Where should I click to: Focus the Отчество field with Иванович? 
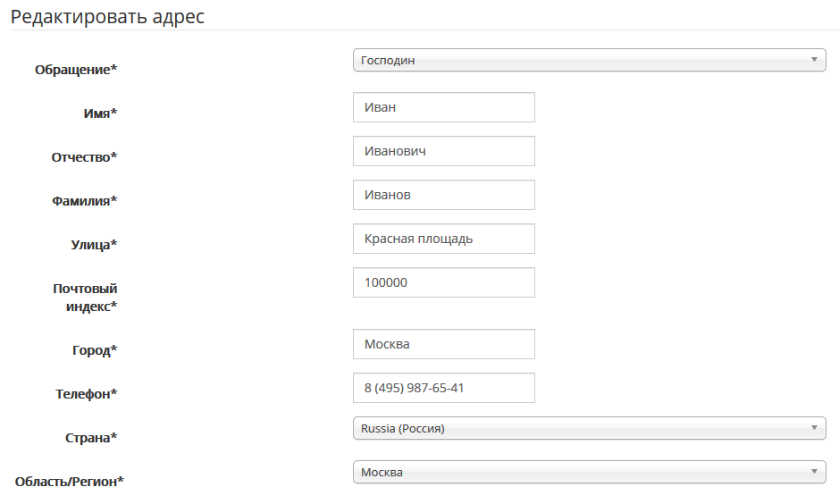point(444,151)
